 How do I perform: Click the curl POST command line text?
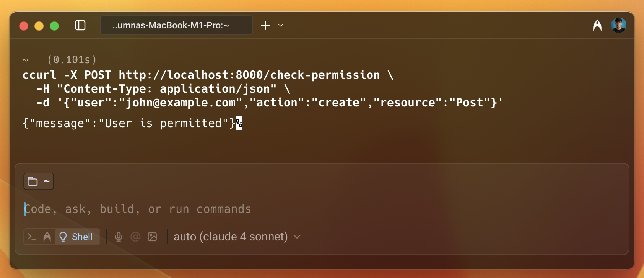208,75
